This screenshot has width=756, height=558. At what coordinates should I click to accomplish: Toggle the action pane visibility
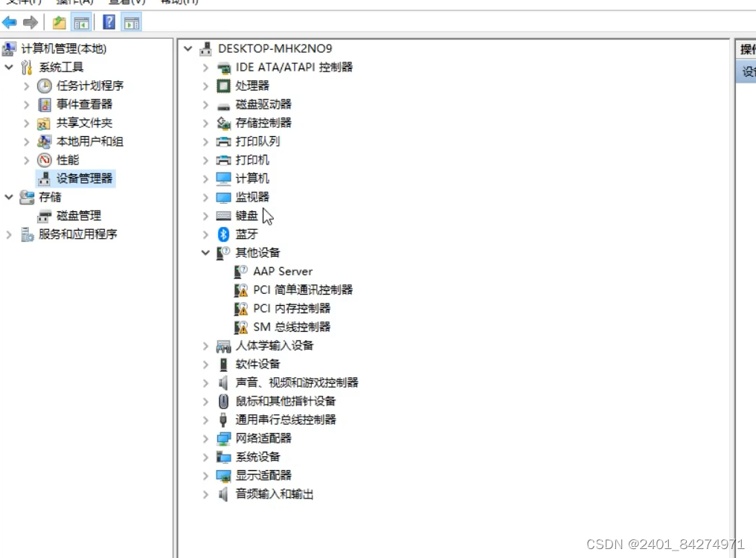[131, 22]
